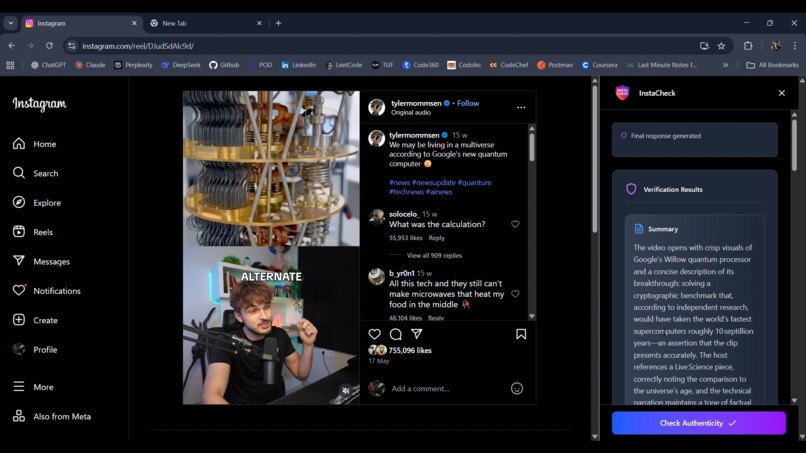Reload the page
This screenshot has height=453, width=806.
[49, 46]
